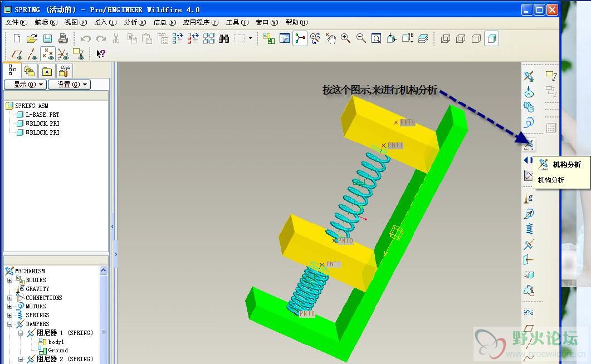Viewport: 591px width, 364px height.
Task: Open the 显示 dropdown in model tree
Action: [25, 85]
